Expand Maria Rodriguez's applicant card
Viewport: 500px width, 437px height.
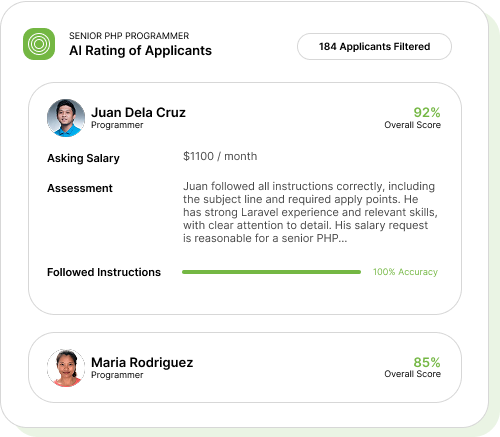tap(245, 367)
